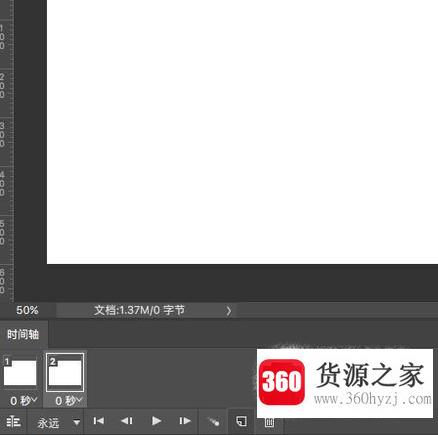This screenshot has width=438, height=435.
Task: Convert to video timeline icon
Action: click(13, 422)
